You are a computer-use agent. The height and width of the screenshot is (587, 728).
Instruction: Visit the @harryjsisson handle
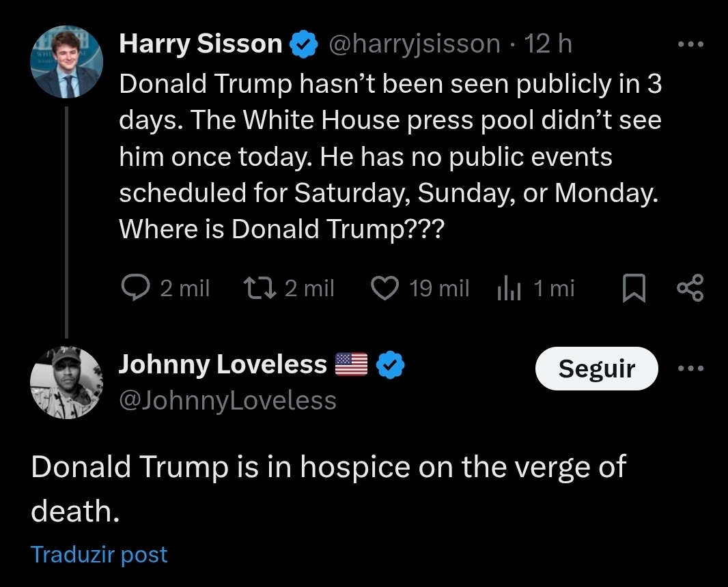pyautogui.click(x=415, y=44)
